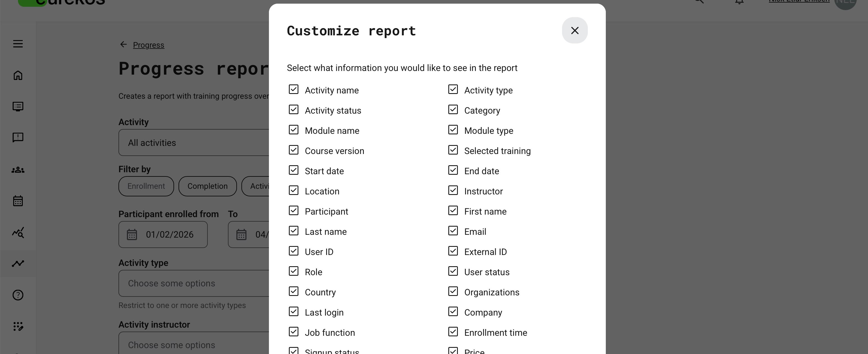Open the apps grid icon at sidebar bottom
The height and width of the screenshot is (354, 868).
(x=18, y=326)
